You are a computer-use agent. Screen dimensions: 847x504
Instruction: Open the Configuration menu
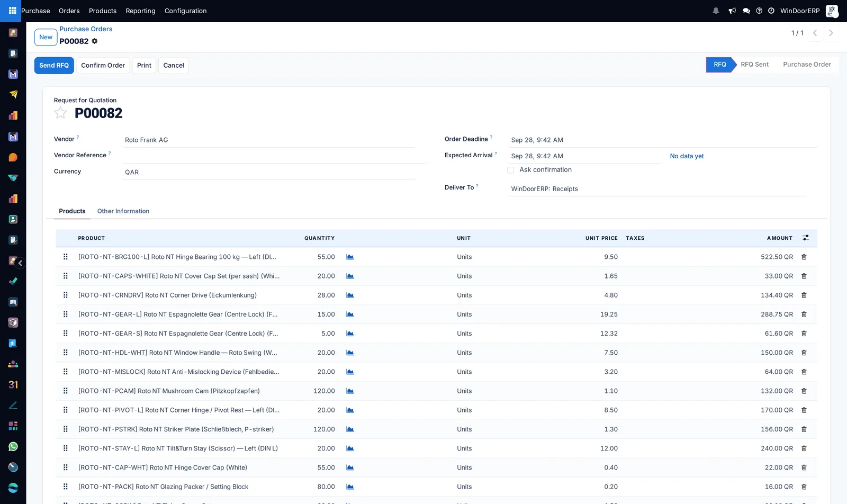[x=185, y=11]
